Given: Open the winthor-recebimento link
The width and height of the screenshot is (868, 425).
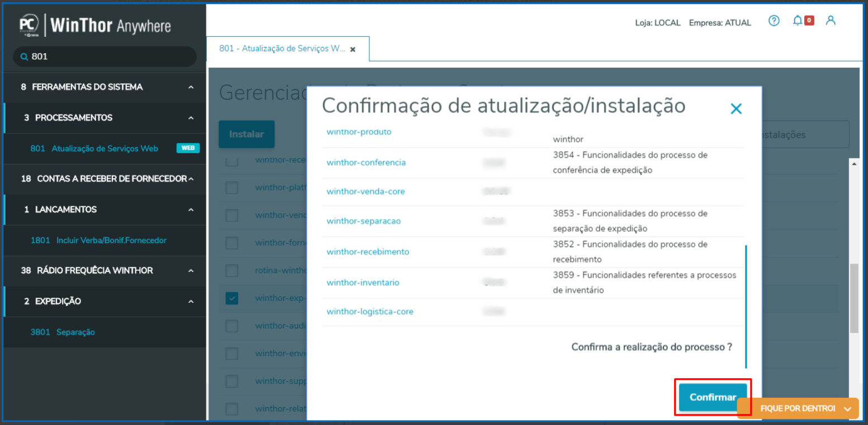Looking at the screenshot, I should (x=368, y=252).
